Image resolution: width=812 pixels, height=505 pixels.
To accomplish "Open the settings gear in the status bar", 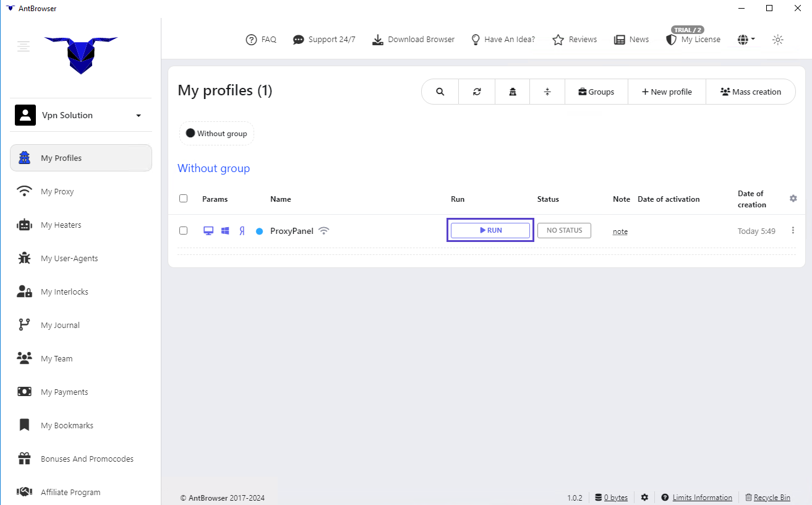I will (x=644, y=497).
